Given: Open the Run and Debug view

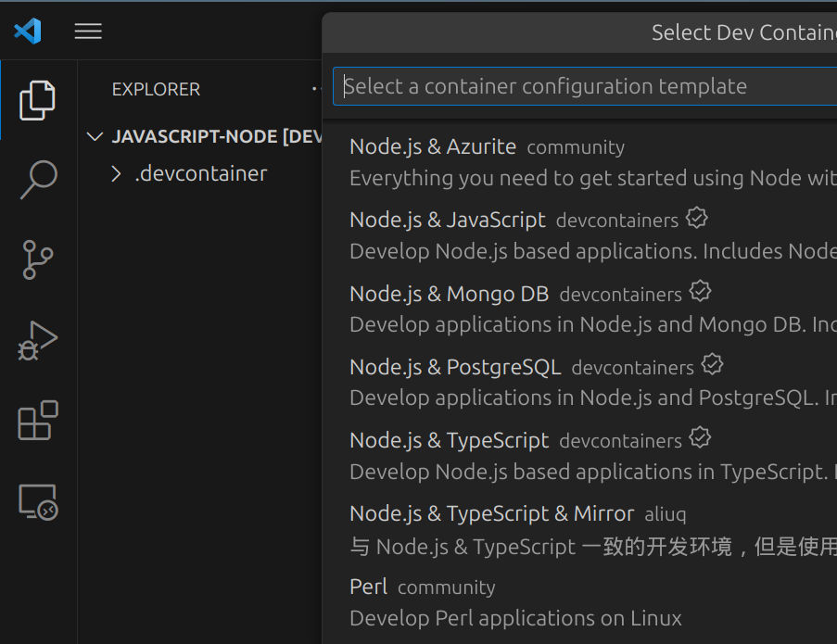Looking at the screenshot, I should tap(38, 341).
